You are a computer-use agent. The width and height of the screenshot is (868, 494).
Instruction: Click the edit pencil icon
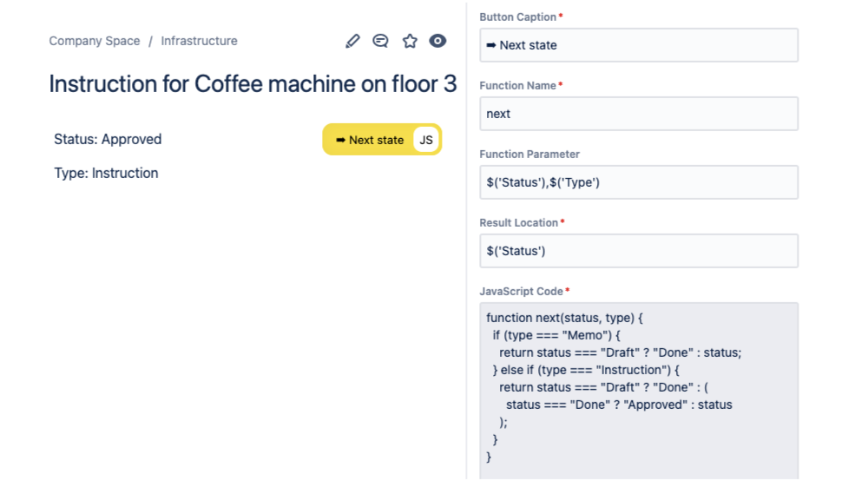(352, 41)
